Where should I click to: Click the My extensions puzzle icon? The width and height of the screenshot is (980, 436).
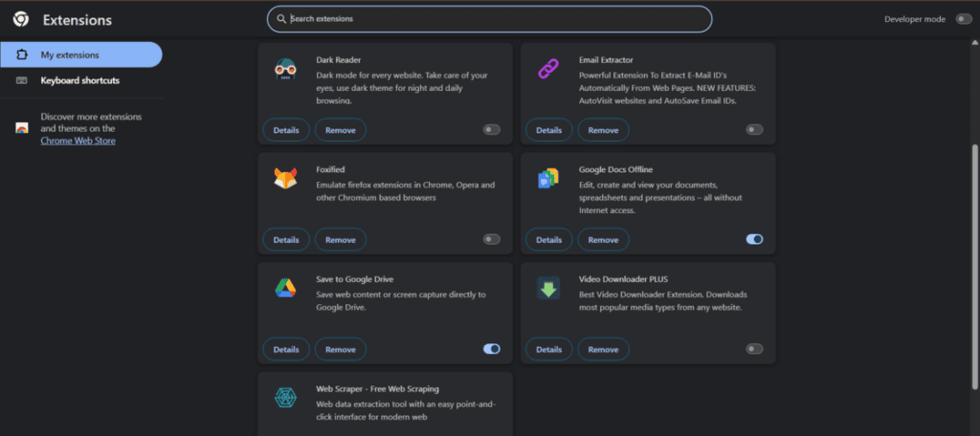click(x=22, y=54)
